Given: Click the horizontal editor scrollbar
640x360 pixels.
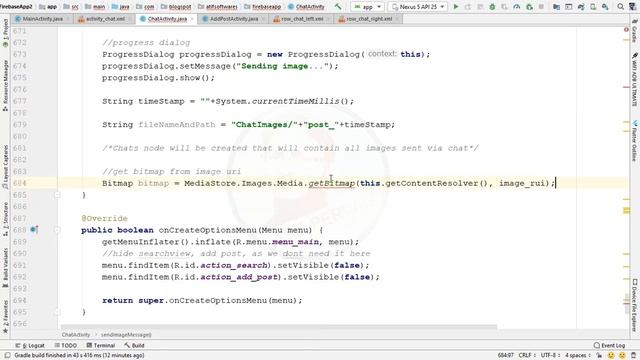Looking at the screenshot, I should click(279, 327).
